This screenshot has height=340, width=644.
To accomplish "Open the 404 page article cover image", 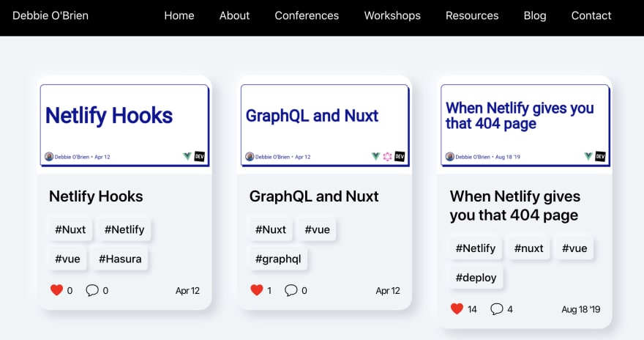I will click(x=525, y=125).
